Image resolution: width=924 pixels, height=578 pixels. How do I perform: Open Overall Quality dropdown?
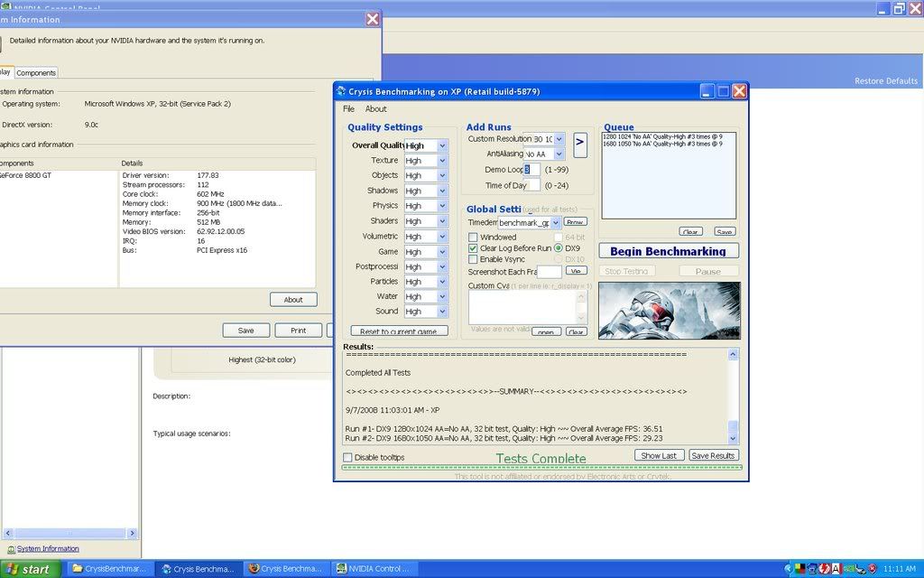(x=442, y=145)
